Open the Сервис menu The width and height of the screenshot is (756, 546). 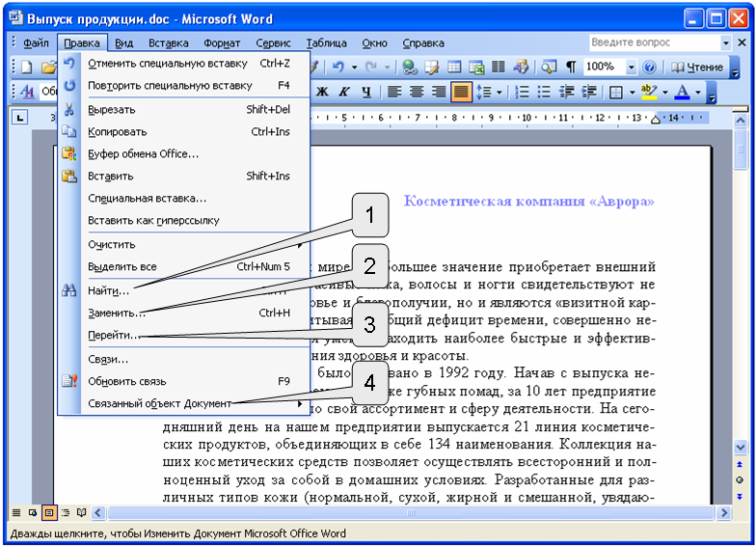coord(273,42)
